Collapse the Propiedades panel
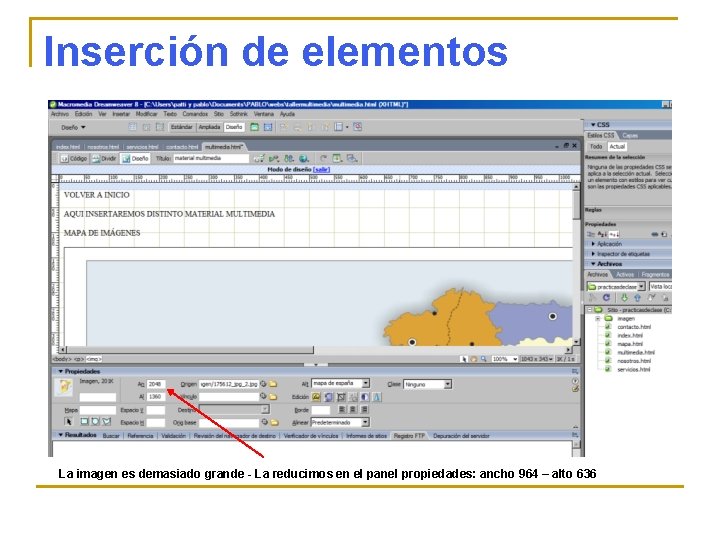The image size is (720, 540). (x=60, y=371)
